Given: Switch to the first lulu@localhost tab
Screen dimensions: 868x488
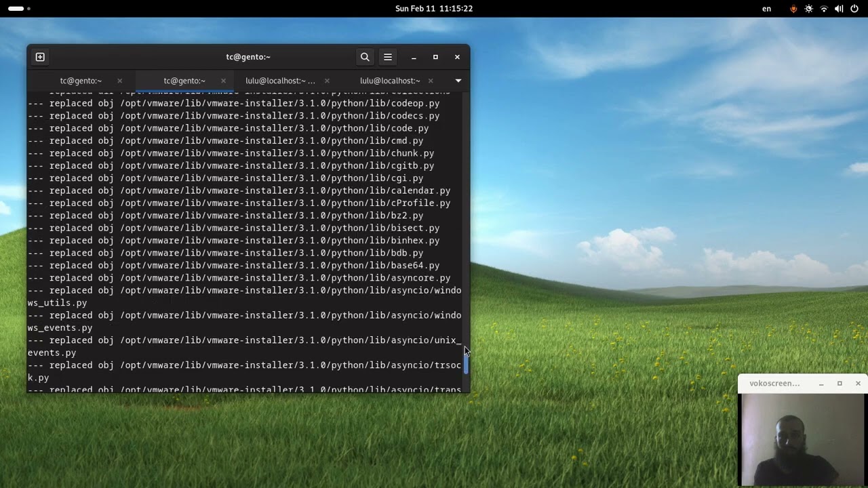Looking at the screenshot, I should click(x=280, y=81).
